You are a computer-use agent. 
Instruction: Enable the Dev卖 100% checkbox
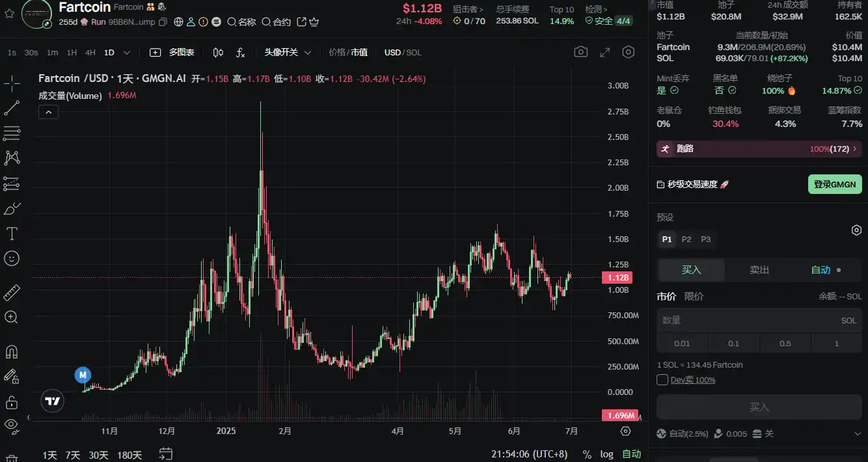(662, 379)
